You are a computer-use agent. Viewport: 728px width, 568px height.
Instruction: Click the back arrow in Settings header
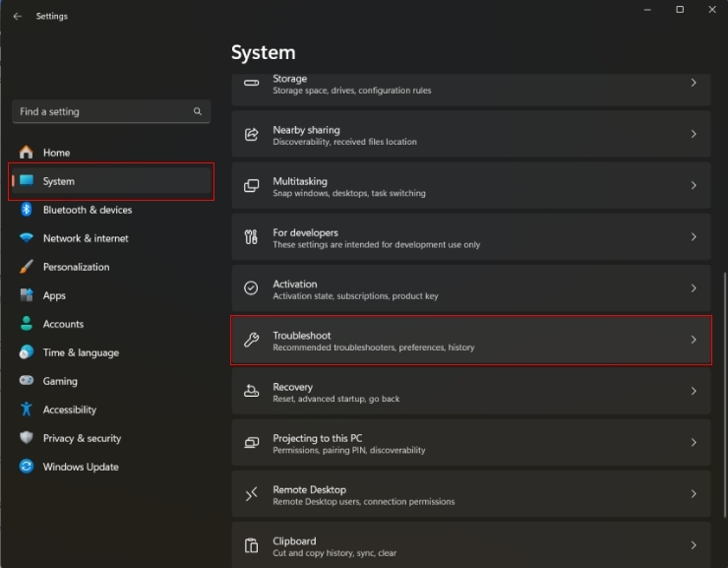(18, 17)
